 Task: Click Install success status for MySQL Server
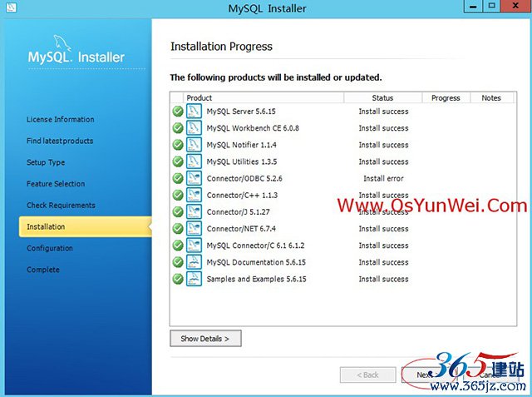383,112
